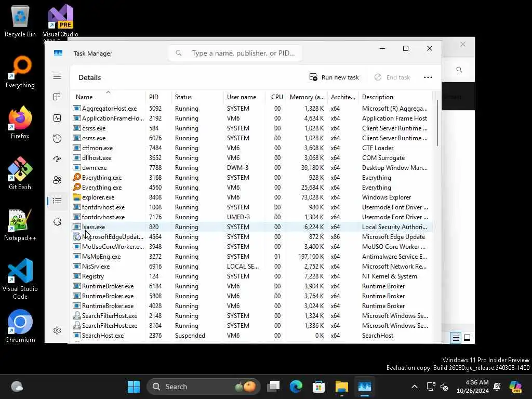
Task: Select AggregatorHost.exe process row
Action: [251, 109]
